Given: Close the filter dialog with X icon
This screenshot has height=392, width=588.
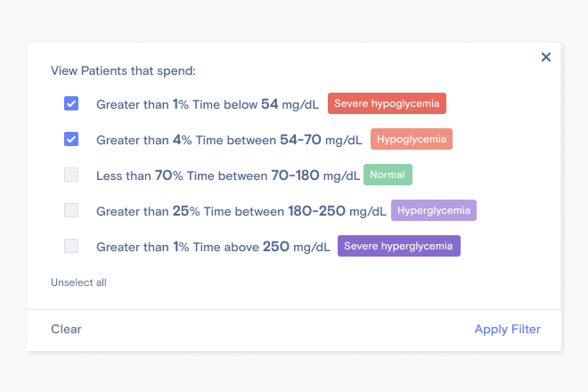Looking at the screenshot, I should 546,57.
